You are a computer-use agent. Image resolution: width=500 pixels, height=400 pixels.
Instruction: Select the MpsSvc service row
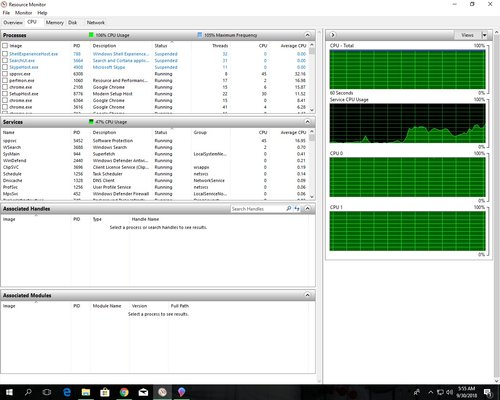click(x=155, y=194)
